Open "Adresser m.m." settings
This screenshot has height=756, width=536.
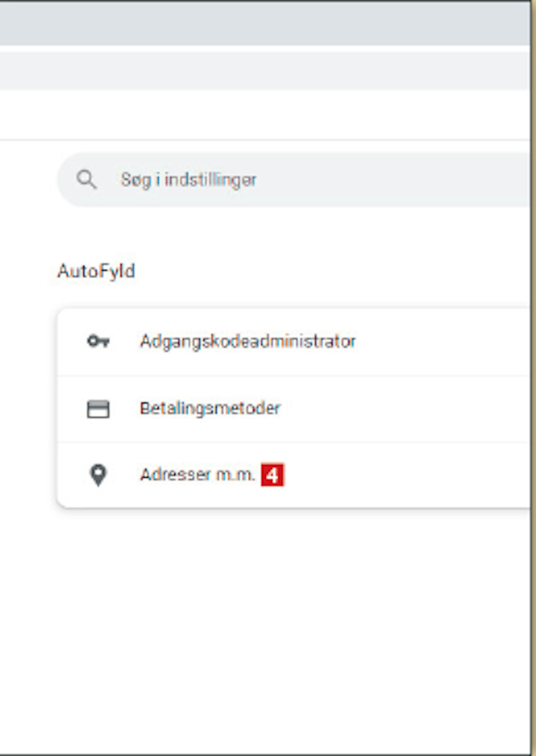pos(294,475)
